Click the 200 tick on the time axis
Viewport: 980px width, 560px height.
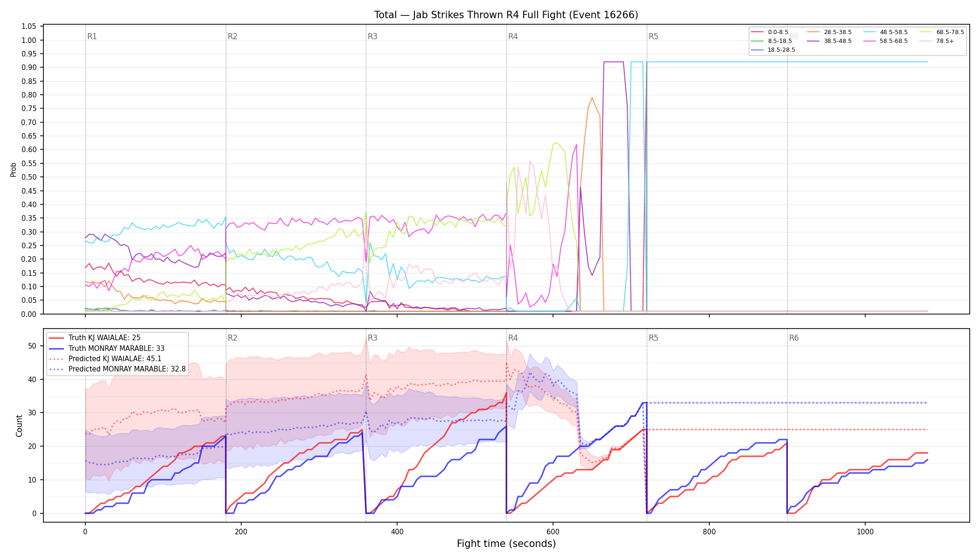(241, 532)
